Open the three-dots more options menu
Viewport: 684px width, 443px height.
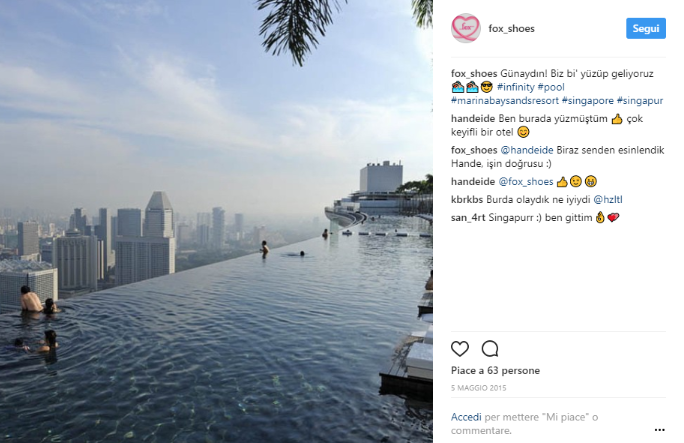point(660,430)
